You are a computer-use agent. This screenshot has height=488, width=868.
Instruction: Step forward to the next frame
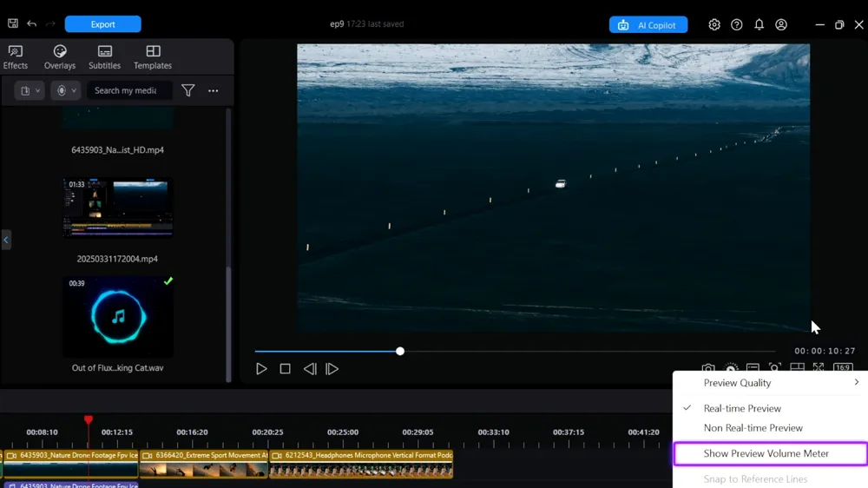[332, 369]
